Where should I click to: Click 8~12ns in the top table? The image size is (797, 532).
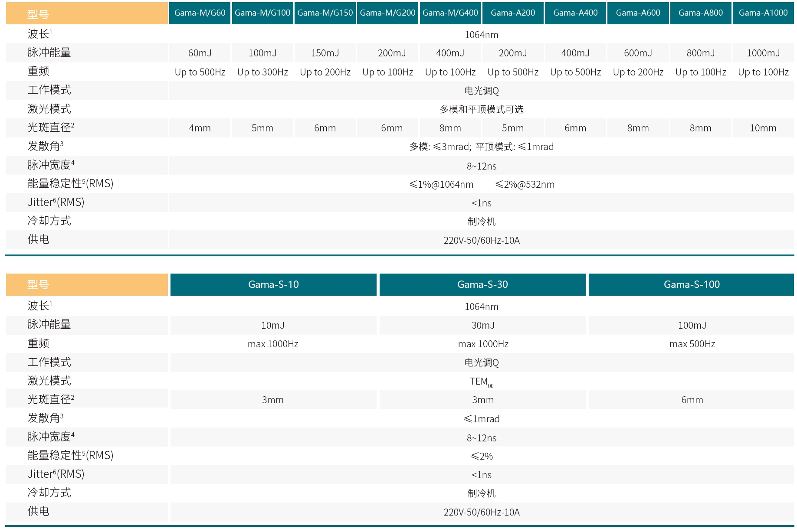482,166
